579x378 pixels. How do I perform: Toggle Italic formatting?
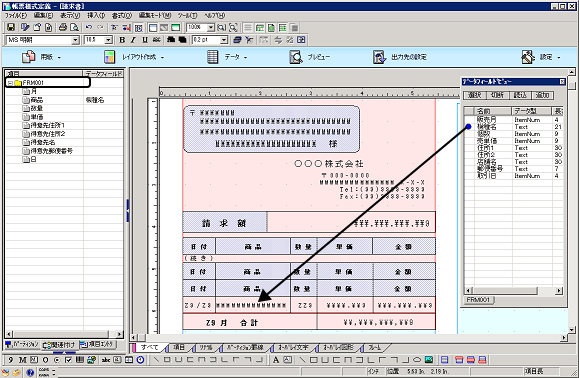coord(133,40)
